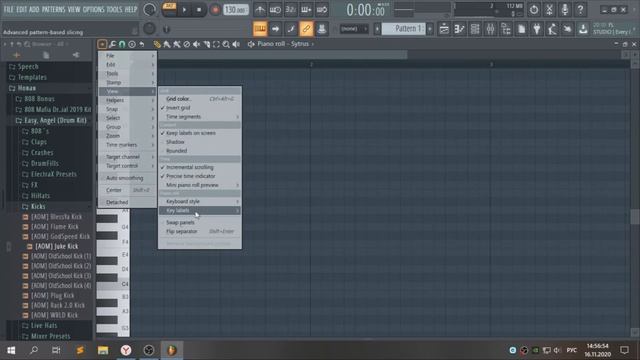640x360 pixels.
Task: Expand the Snap submenu
Action: click(x=127, y=109)
